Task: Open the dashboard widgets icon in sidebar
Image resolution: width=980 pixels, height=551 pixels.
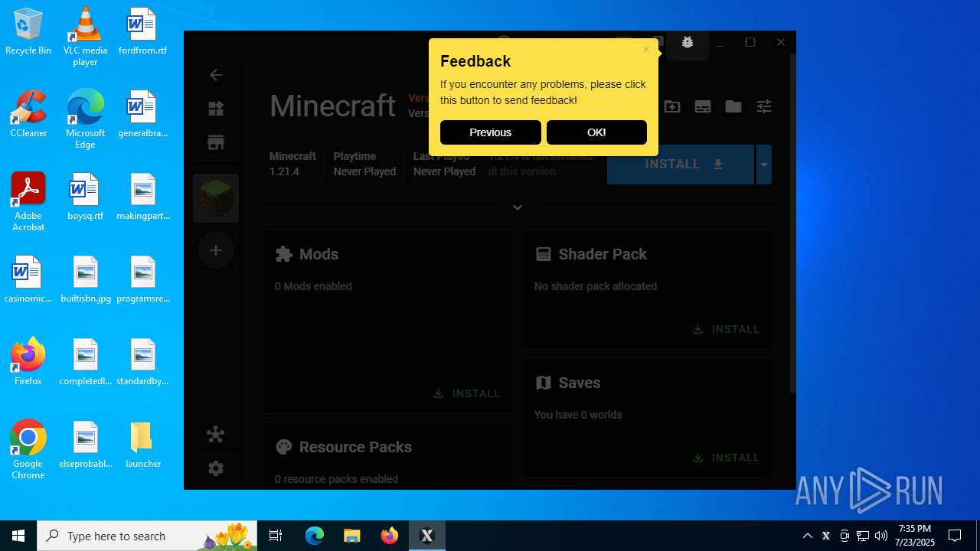Action: pos(216,109)
